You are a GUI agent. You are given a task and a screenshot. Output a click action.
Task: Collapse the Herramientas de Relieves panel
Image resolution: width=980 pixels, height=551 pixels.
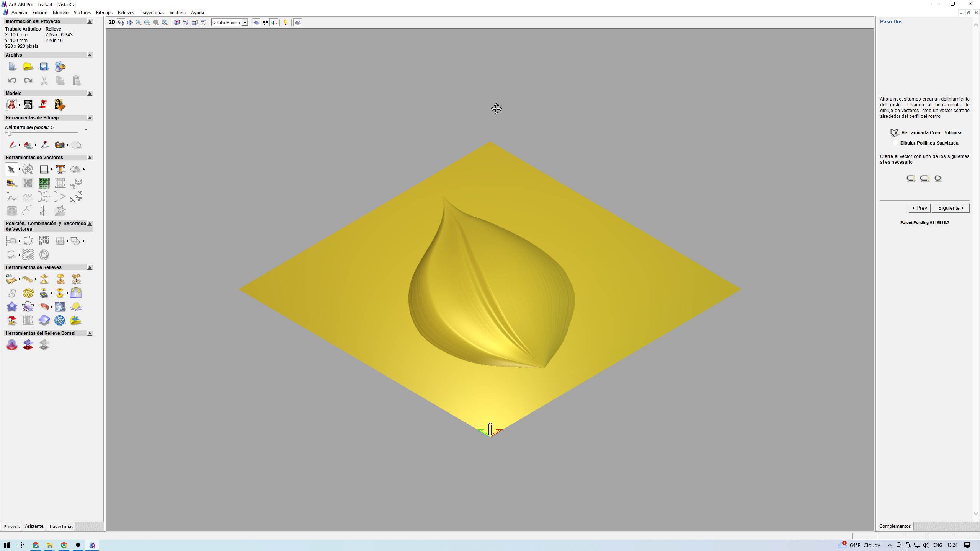click(90, 267)
